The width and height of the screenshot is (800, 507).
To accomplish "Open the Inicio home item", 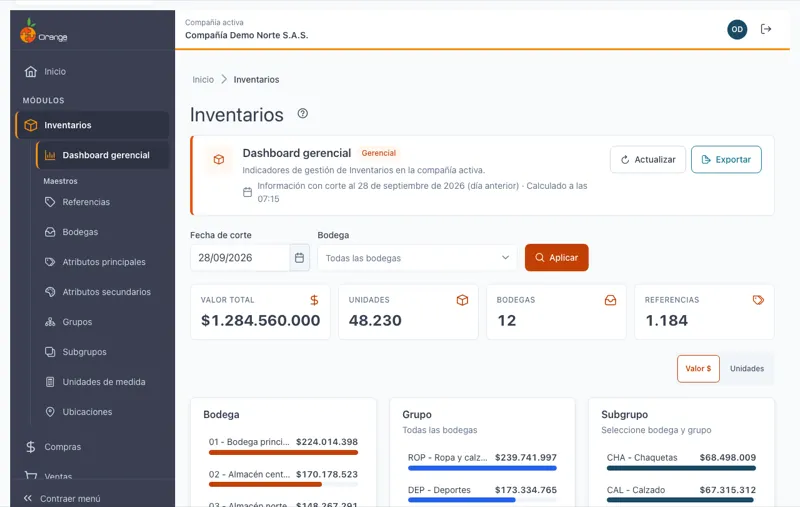I will (92, 71).
